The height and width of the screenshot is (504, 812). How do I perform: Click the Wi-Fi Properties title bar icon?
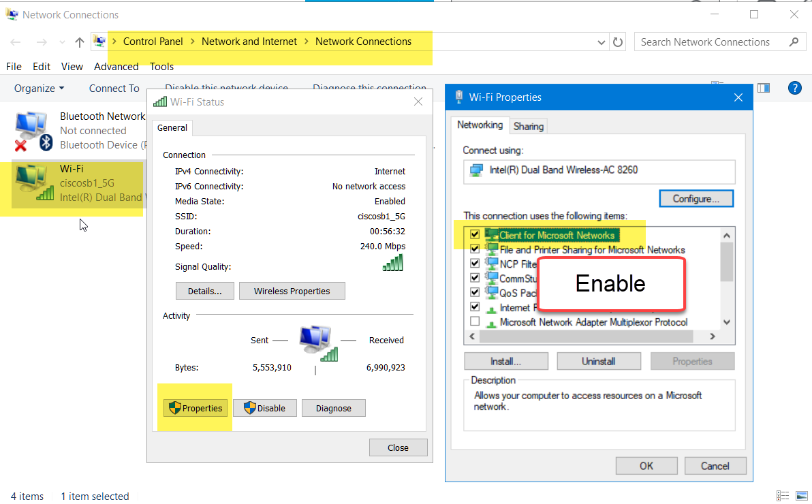pyautogui.click(x=458, y=97)
